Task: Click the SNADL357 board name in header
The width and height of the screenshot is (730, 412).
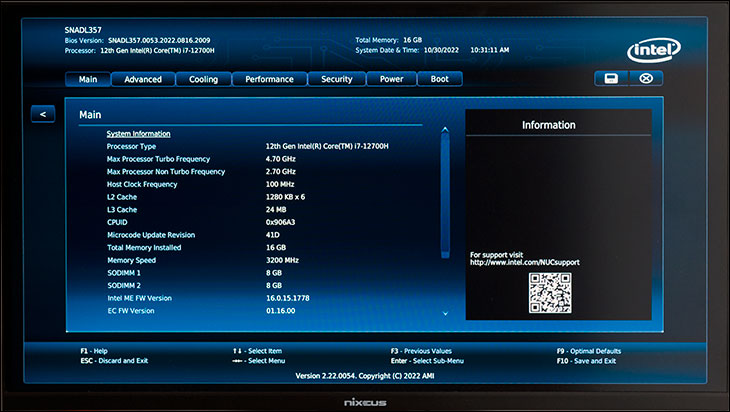Action: [83, 30]
